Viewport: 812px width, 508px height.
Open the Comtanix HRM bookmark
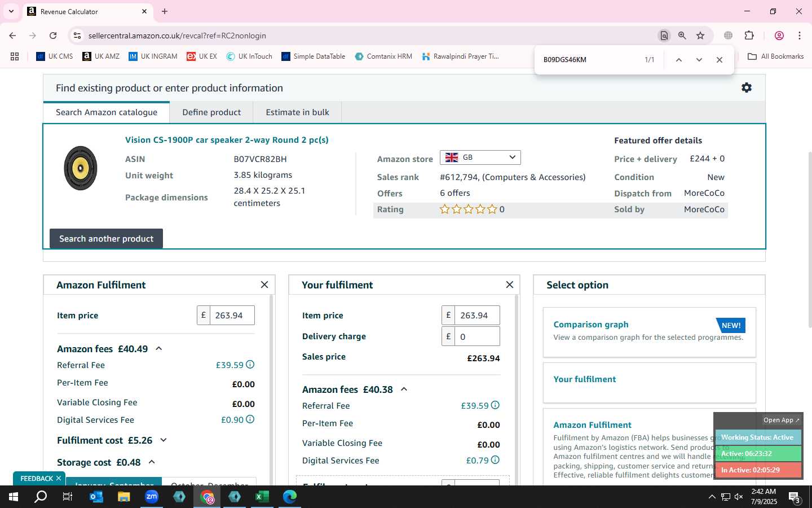coord(383,56)
